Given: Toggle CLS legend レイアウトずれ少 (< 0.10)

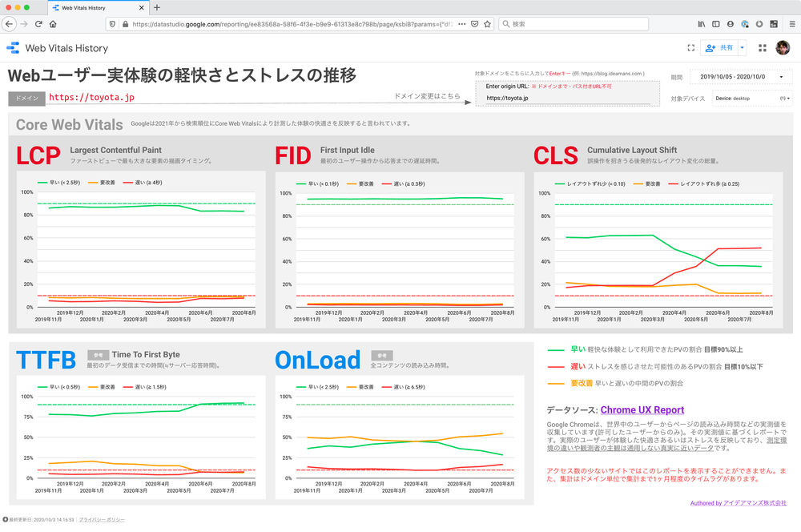Looking at the screenshot, I should pyautogui.click(x=590, y=184).
